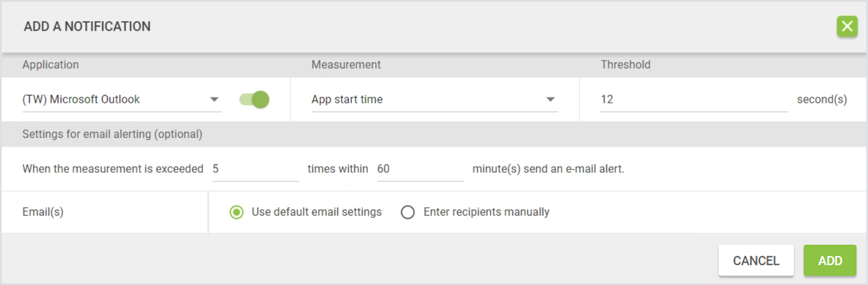This screenshot has height=285, width=868.
Task: Focus the exceeded count field showing 5
Action: click(x=255, y=169)
